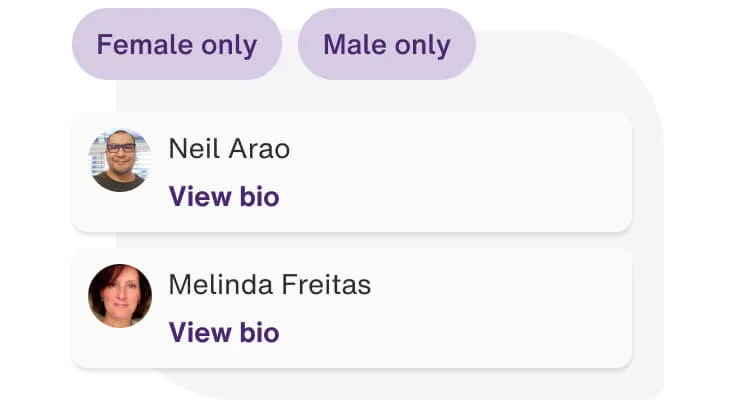
Task: Toggle the Male only filter
Action: click(386, 45)
